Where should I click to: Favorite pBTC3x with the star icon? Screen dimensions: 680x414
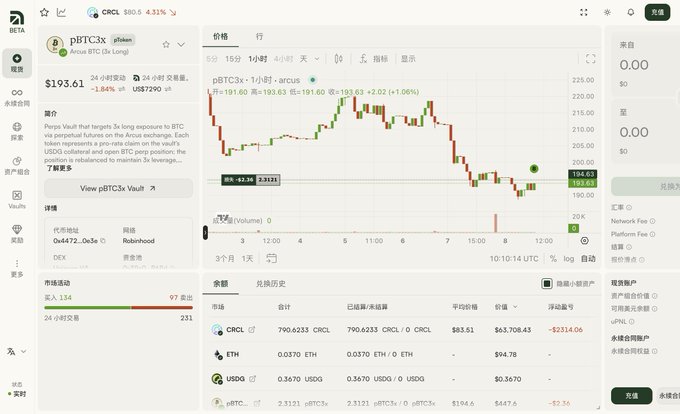click(x=166, y=44)
